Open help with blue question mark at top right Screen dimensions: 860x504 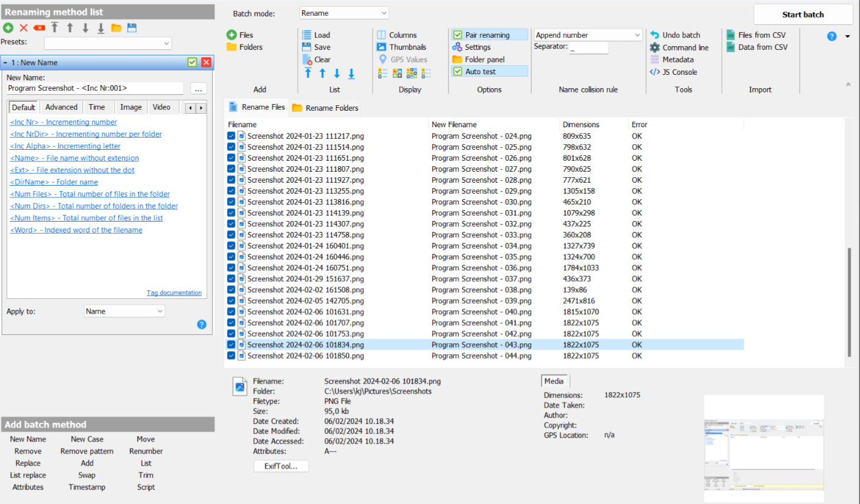832,37
